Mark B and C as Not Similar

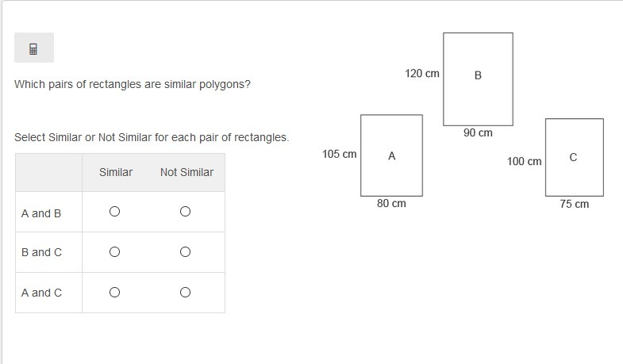click(x=185, y=252)
